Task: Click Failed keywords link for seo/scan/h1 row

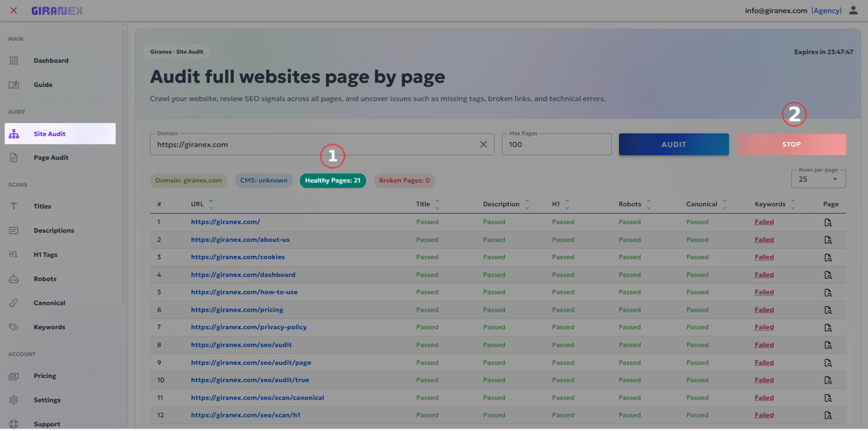Action: [764, 415]
